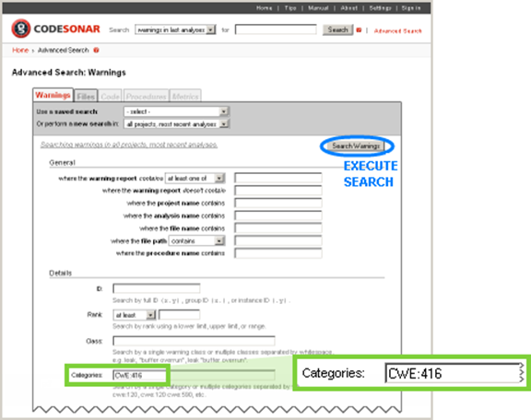Expand the saved search '- select -' dropdown
Screen dimensions: 531x420
176,111
